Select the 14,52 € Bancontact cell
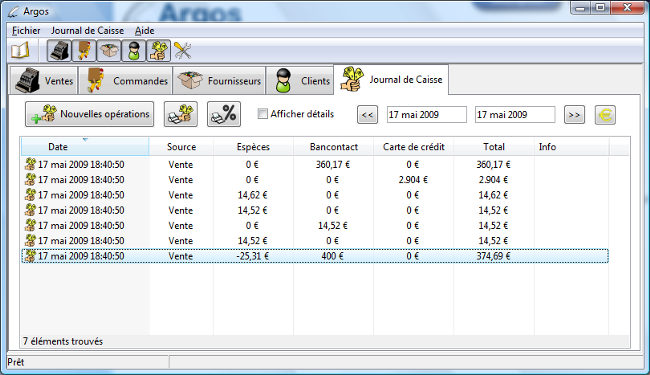The image size is (650, 375). (x=333, y=225)
